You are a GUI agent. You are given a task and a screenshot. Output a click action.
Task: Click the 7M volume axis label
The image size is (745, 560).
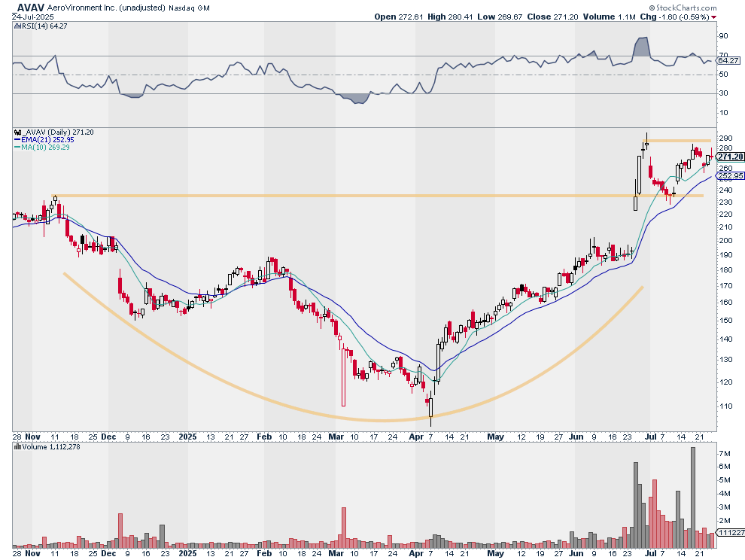[x=725, y=454]
